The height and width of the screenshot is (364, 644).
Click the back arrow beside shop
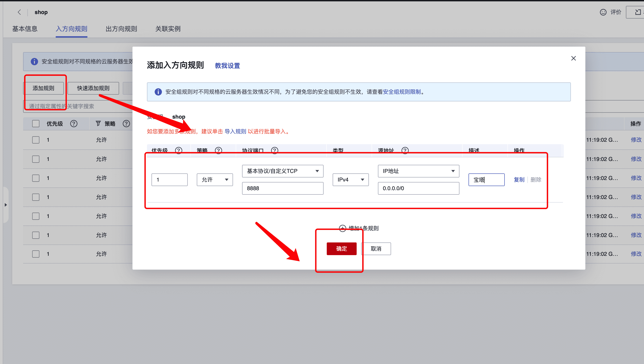[x=19, y=12]
